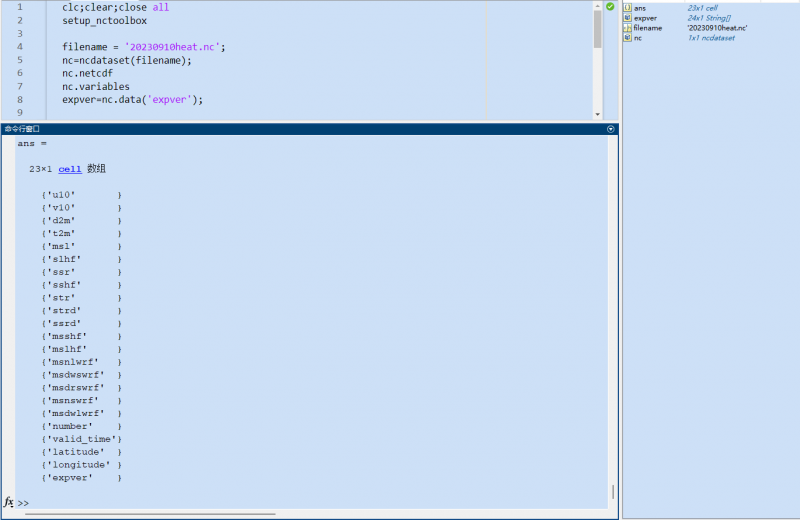
Task: Click the green code analyzer status indicator
Action: coord(610,7)
